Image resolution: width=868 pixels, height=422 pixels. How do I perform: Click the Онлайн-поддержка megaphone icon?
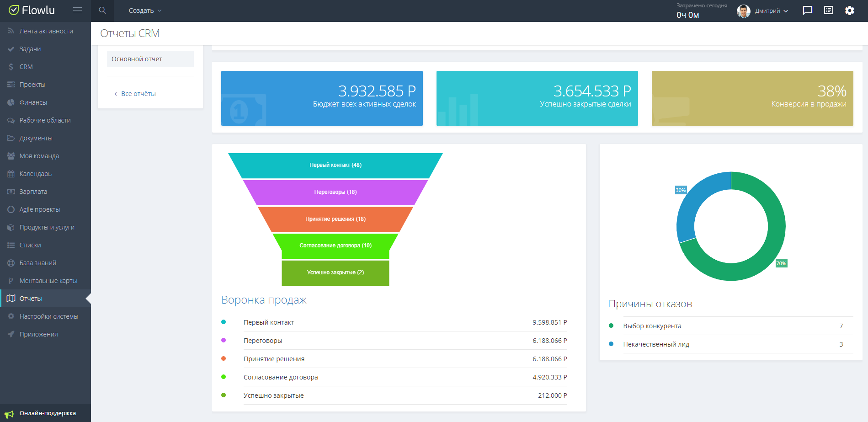coord(10,414)
